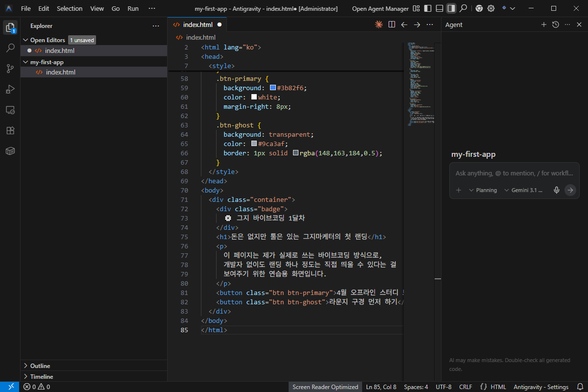Open the Extensions view
588x392 pixels.
click(x=10, y=130)
